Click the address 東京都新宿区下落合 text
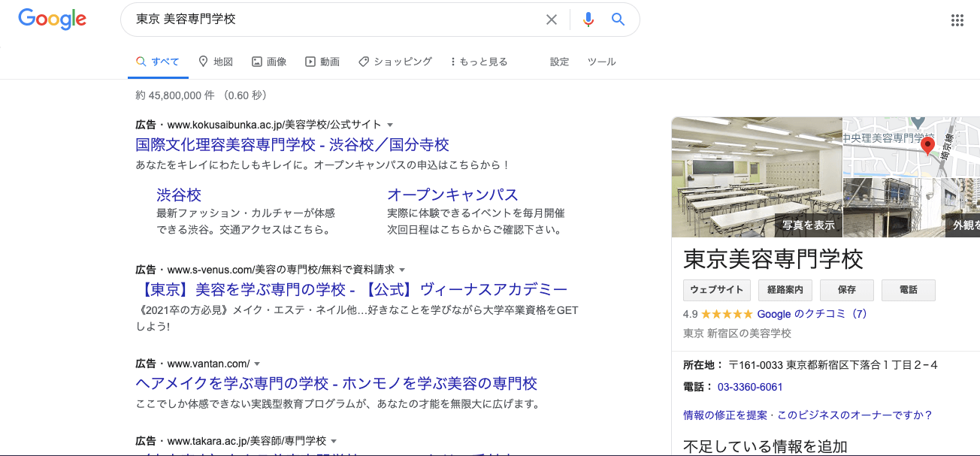 pyautogui.click(x=862, y=365)
